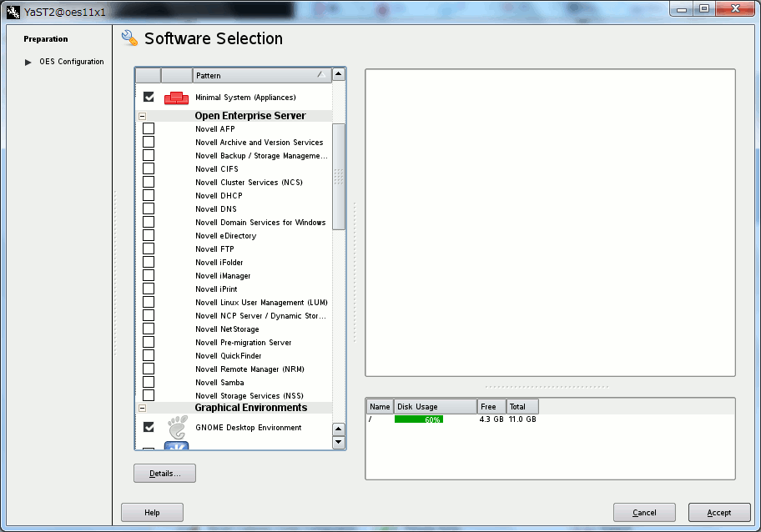The height and width of the screenshot is (532, 761).
Task: Select the Novell eDirectory row text
Action: 225,236
